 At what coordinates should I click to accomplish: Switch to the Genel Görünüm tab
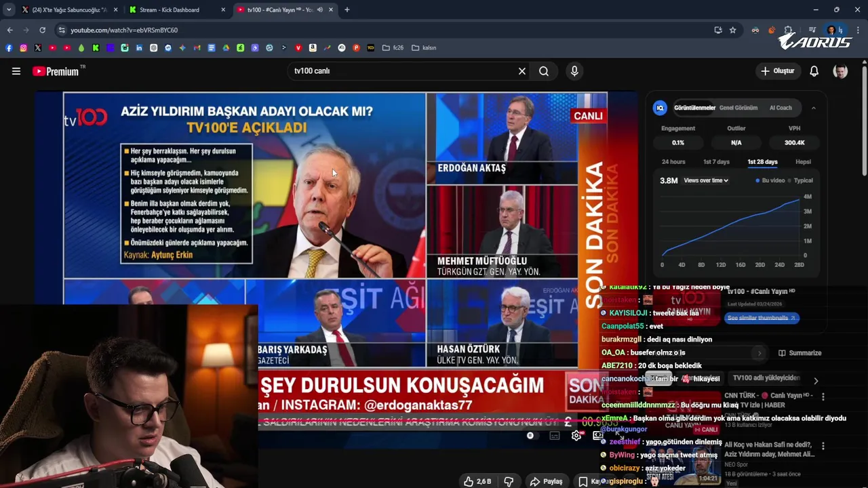point(738,108)
